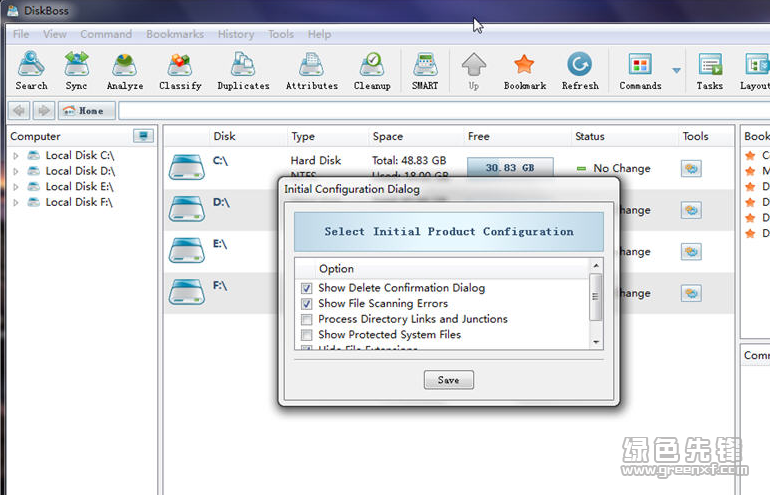Image resolution: width=770 pixels, height=495 pixels.
Task: Start the Classify tool
Action: coord(180,71)
